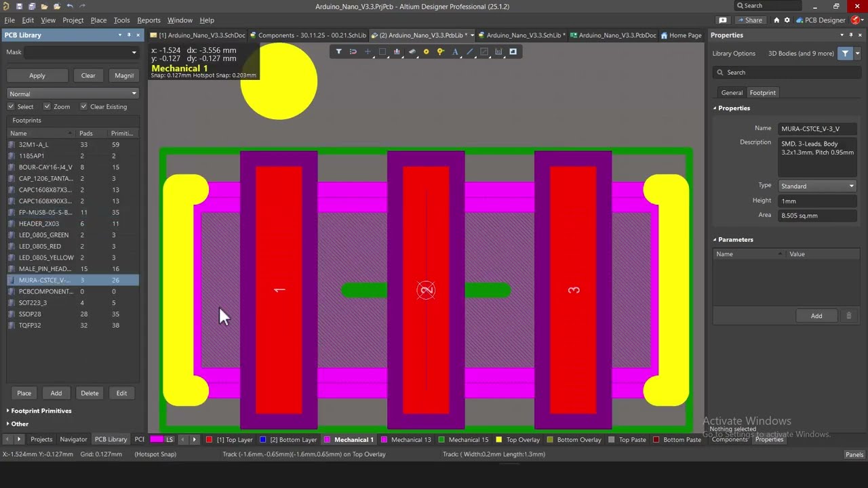The image size is (868, 488).
Task: Click the Properties filter funnel button
Action: tap(845, 54)
